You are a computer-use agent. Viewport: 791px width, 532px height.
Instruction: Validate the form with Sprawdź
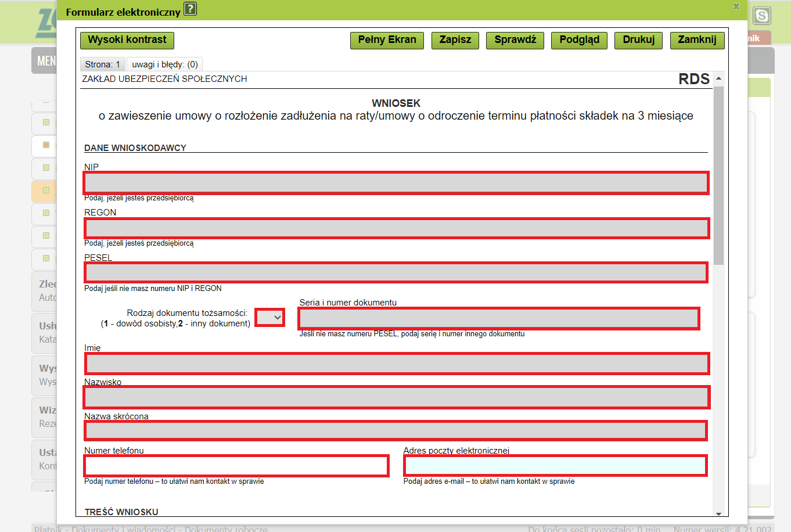click(x=515, y=40)
